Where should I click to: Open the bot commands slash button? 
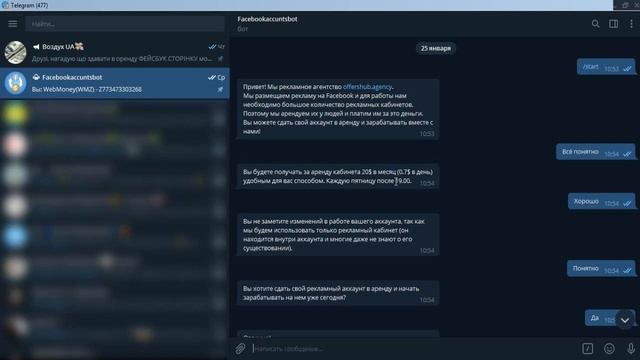pyautogui.click(x=588, y=348)
